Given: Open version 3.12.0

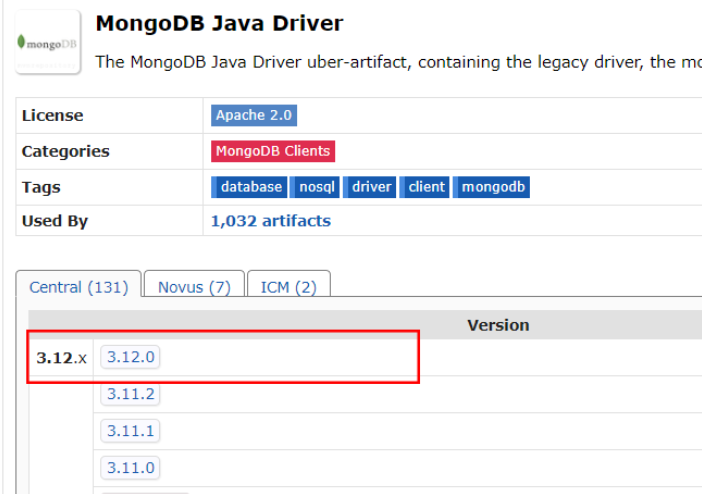Looking at the screenshot, I should click(130, 357).
